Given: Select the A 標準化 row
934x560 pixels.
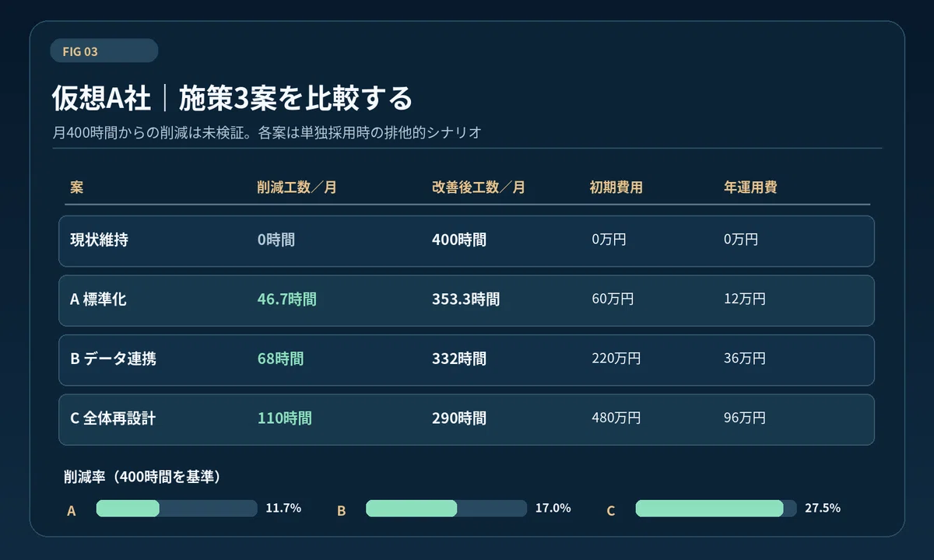Looking at the screenshot, I should click(466, 300).
